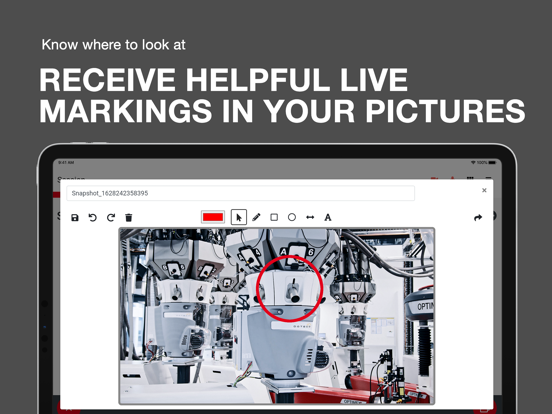552x414 pixels.
Task: Undo the last marking
Action: pyautogui.click(x=93, y=218)
